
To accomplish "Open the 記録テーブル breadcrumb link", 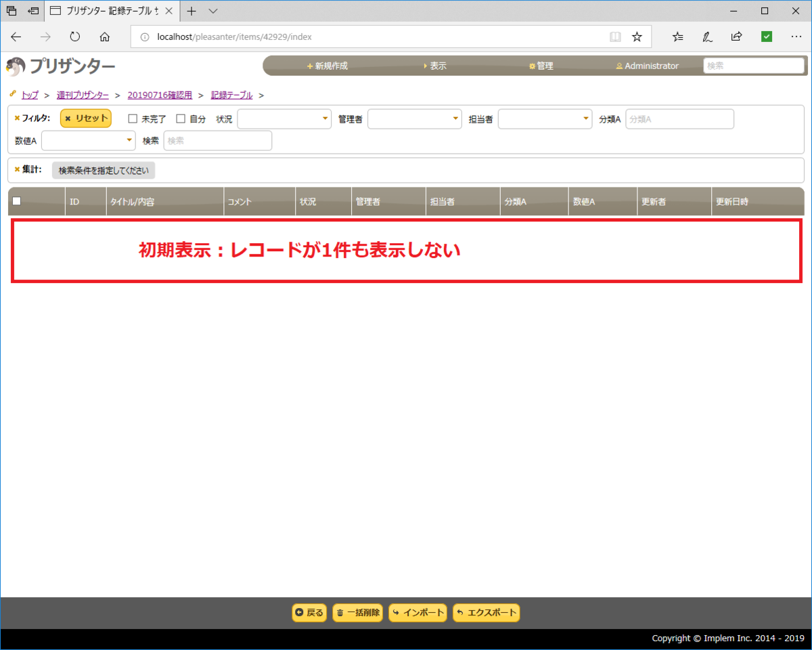I will tap(232, 95).
